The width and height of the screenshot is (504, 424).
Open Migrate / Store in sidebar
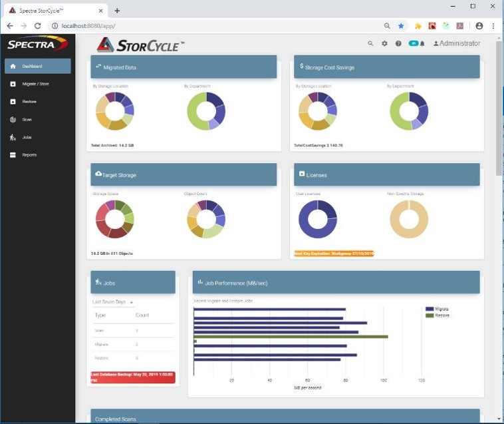(38, 84)
